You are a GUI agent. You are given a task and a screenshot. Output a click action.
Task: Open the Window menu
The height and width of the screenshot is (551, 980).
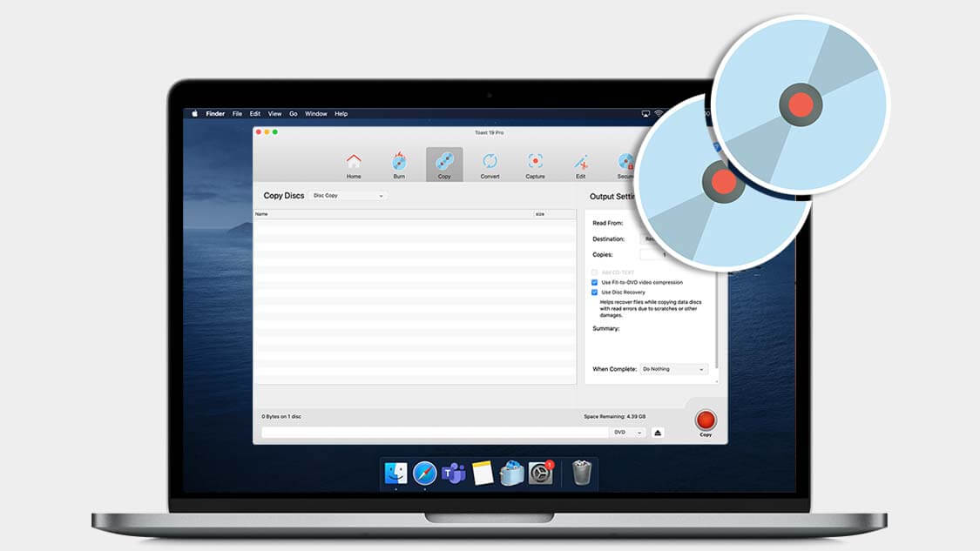click(x=315, y=114)
